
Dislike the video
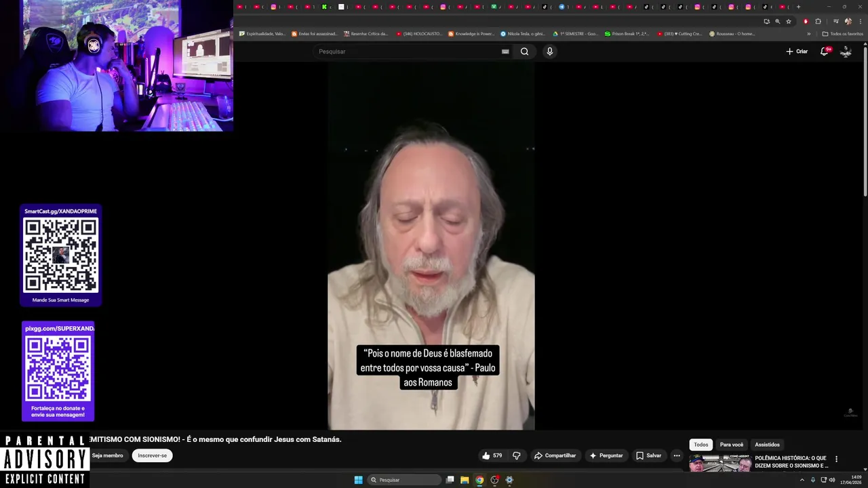click(x=516, y=455)
